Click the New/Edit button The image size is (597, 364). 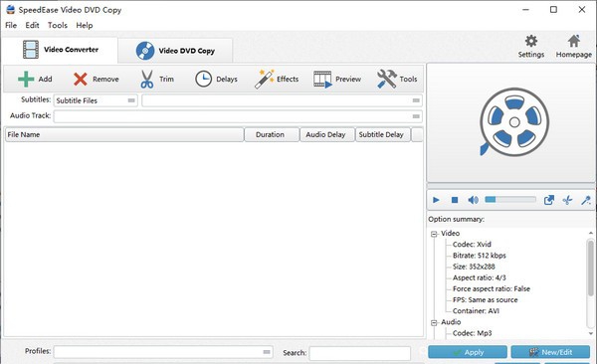click(550, 352)
